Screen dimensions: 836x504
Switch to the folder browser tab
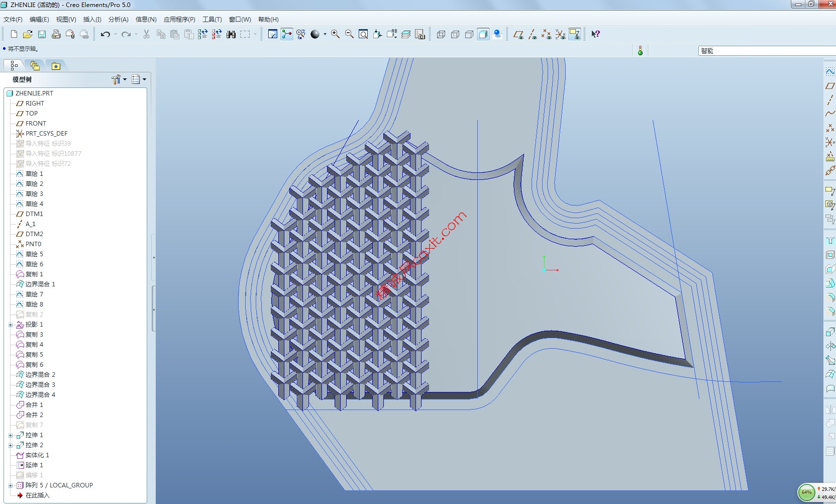click(35, 65)
